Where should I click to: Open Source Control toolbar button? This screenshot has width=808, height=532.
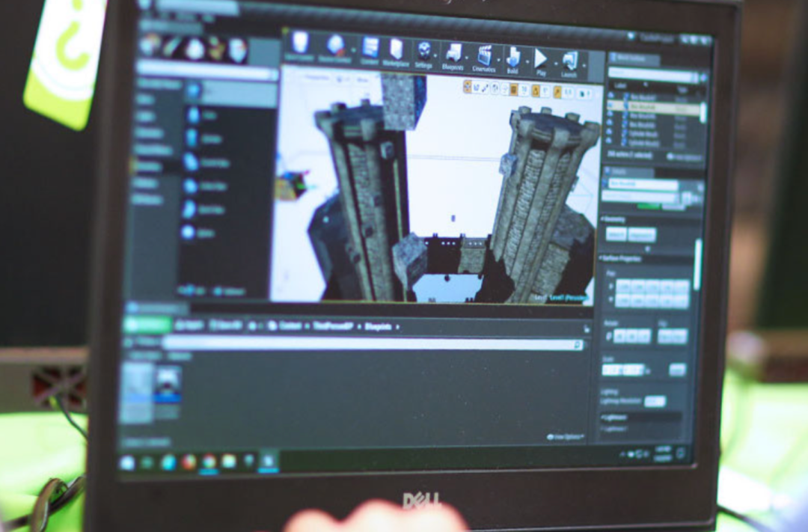point(334,49)
